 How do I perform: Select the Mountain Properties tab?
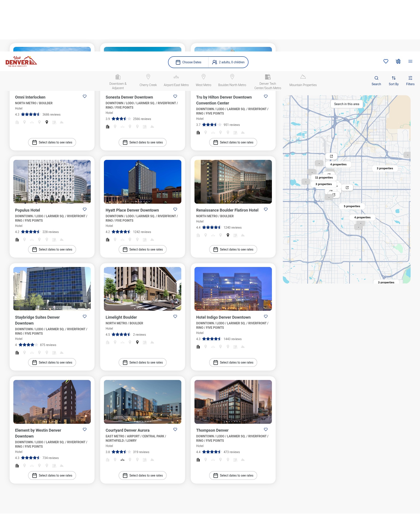click(x=303, y=80)
